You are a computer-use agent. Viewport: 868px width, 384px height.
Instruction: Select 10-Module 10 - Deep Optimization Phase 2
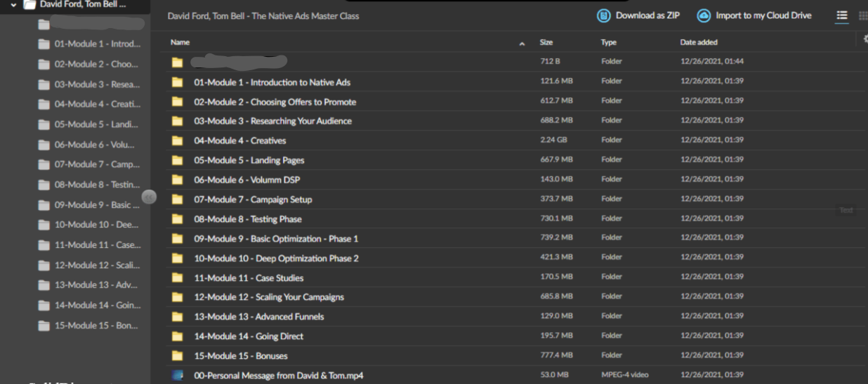276,258
